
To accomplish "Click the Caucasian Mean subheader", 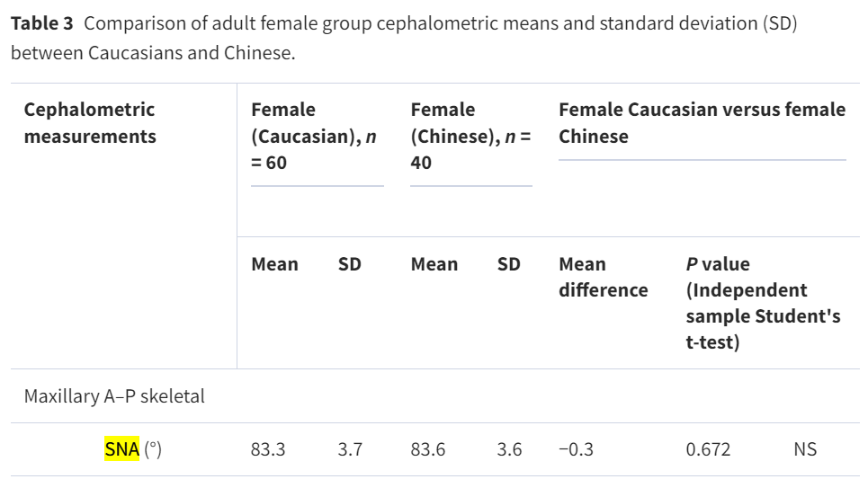I will pos(274,264).
